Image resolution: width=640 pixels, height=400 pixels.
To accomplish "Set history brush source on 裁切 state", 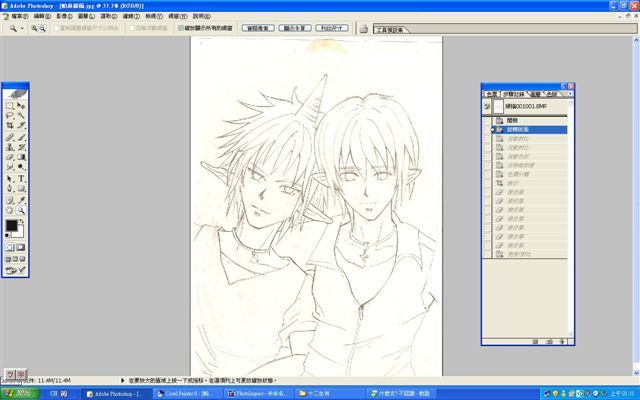I will pos(487,183).
